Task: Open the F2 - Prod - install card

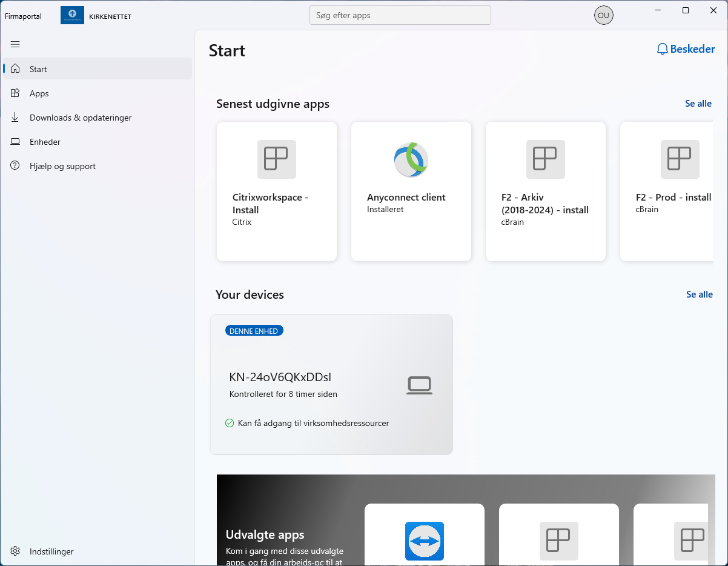Action: pos(667,191)
